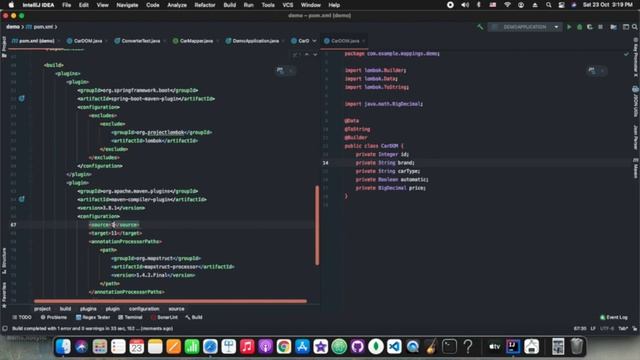Open the Terminal tool window

(130, 317)
